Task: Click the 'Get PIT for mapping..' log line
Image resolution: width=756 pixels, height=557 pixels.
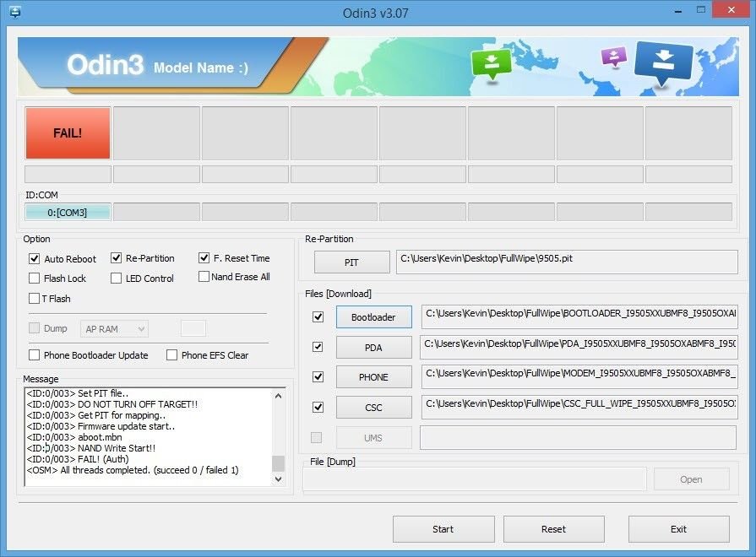Action: tap(96, 415)
